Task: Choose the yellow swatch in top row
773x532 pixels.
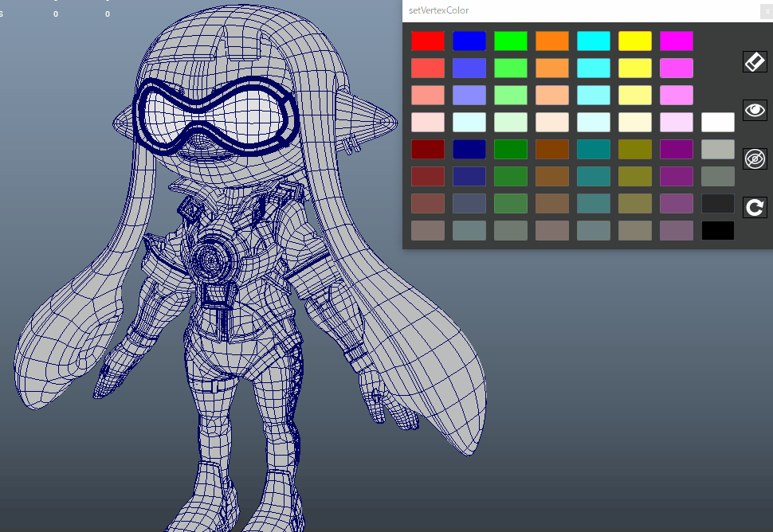Action: point(635,41)
